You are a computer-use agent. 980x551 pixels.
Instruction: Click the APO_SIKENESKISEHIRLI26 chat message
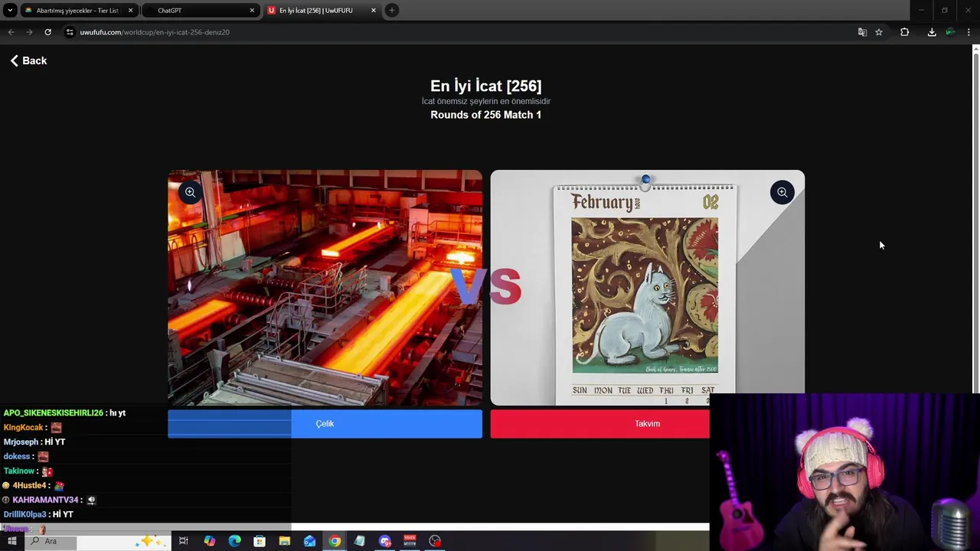64,413
